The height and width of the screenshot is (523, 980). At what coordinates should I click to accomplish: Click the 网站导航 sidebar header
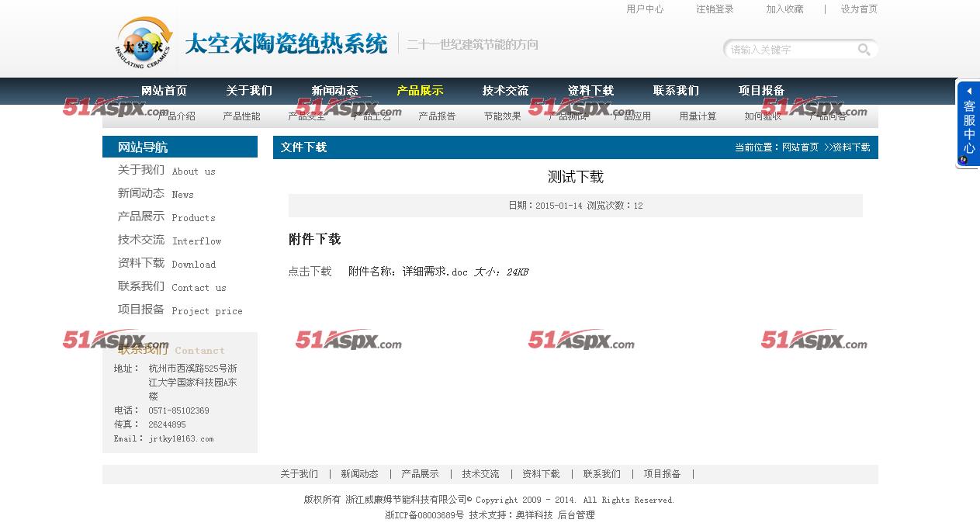point(143,147)
